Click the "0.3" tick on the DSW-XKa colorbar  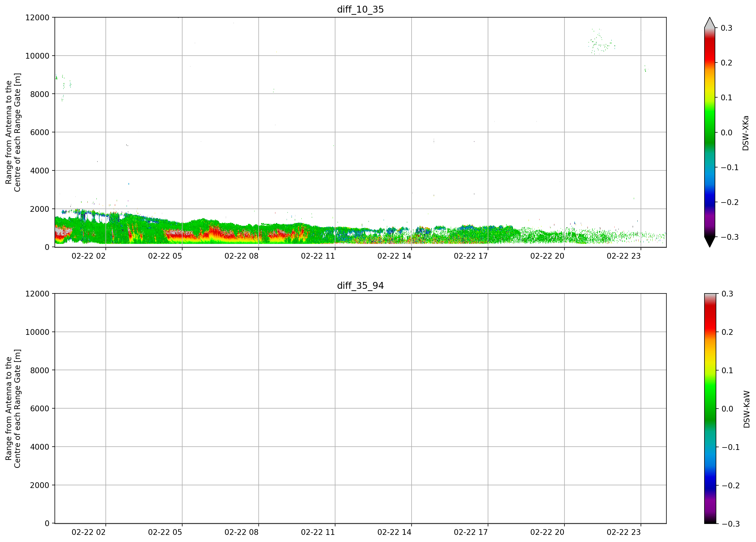(x=727, y=28)
